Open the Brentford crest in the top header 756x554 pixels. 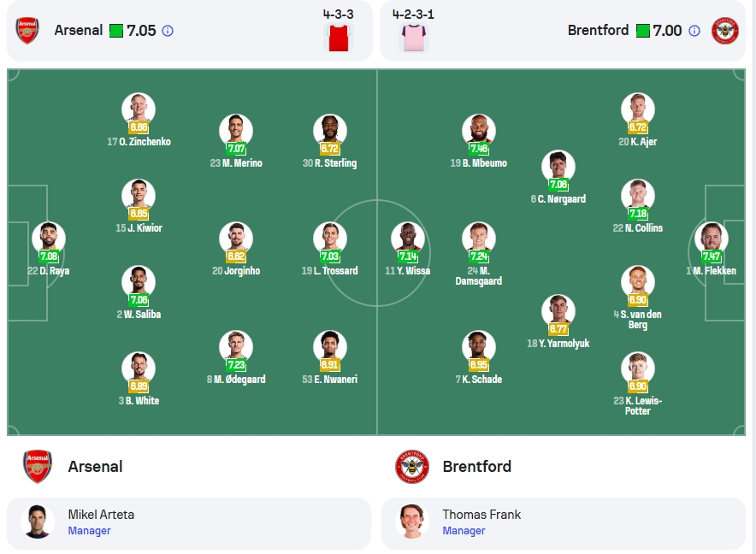725,31
